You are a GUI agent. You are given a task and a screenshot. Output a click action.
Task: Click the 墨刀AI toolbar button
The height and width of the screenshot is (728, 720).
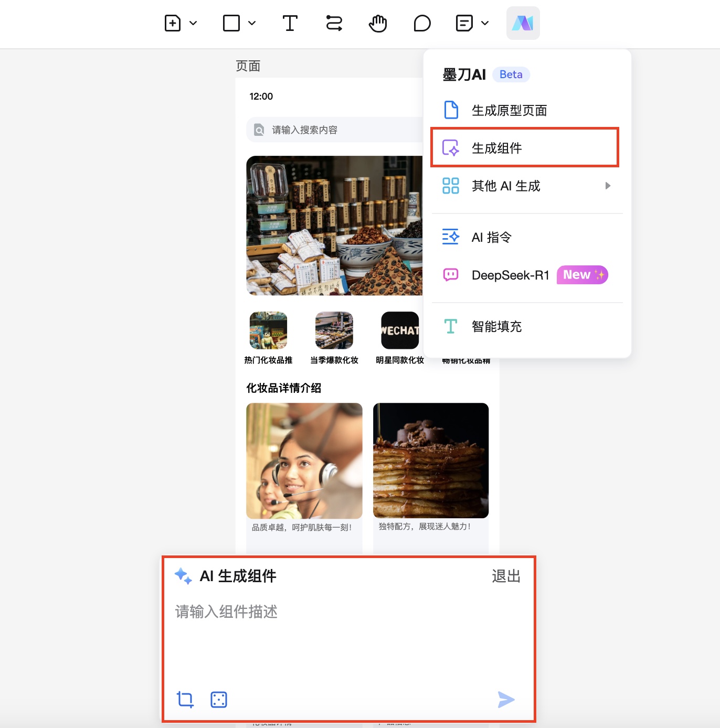click(x=523, y=23)
